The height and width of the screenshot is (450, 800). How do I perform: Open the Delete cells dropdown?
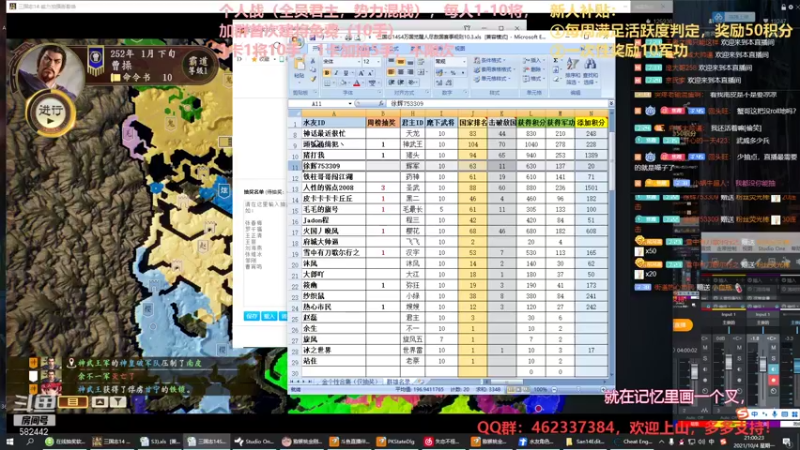click(x=535, y=69)
